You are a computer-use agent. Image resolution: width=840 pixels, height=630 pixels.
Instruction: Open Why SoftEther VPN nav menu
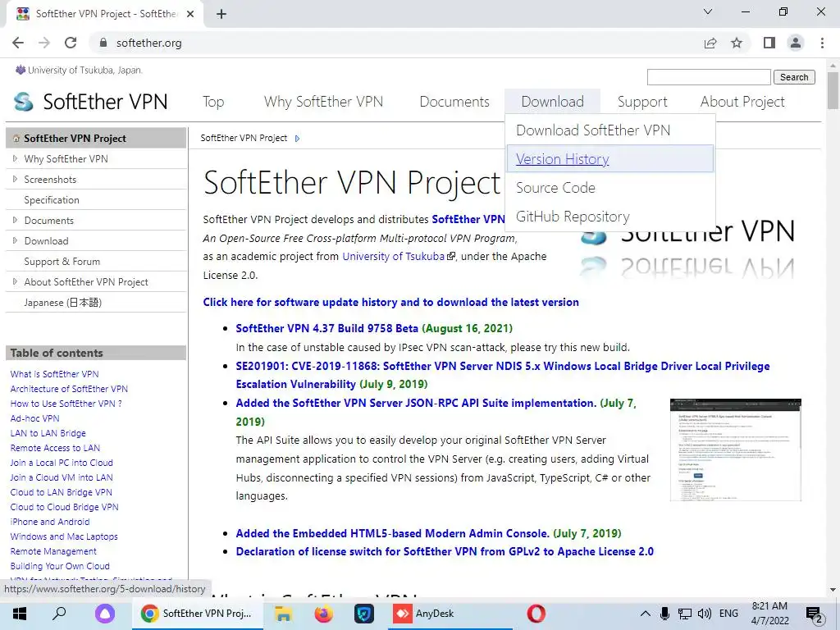pos(323,102)
